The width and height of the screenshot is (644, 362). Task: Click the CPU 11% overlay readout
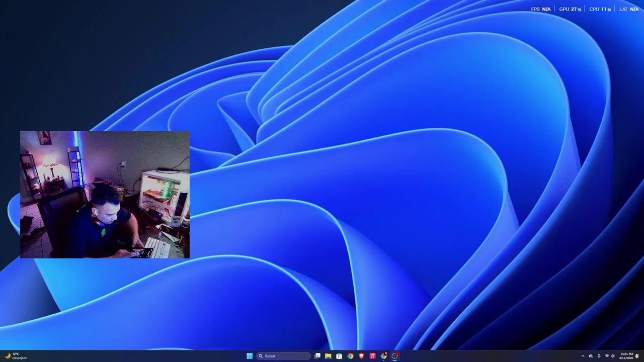point(600,9)
